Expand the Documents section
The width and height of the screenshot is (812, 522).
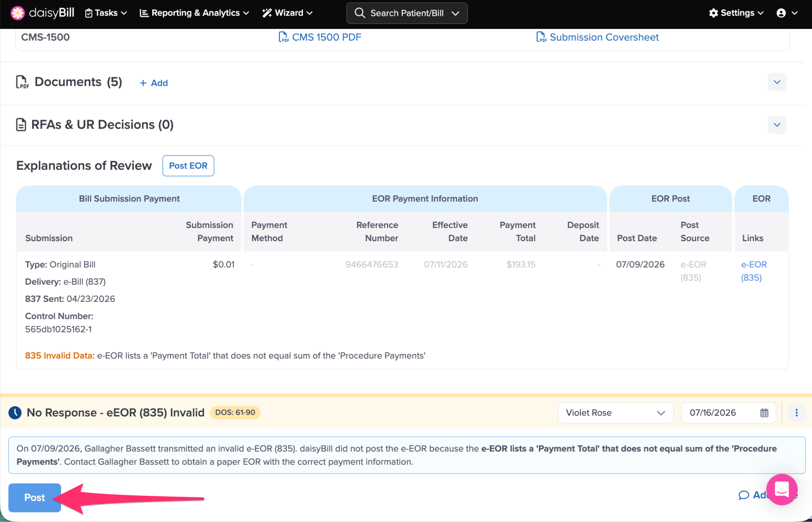(777, 82)
